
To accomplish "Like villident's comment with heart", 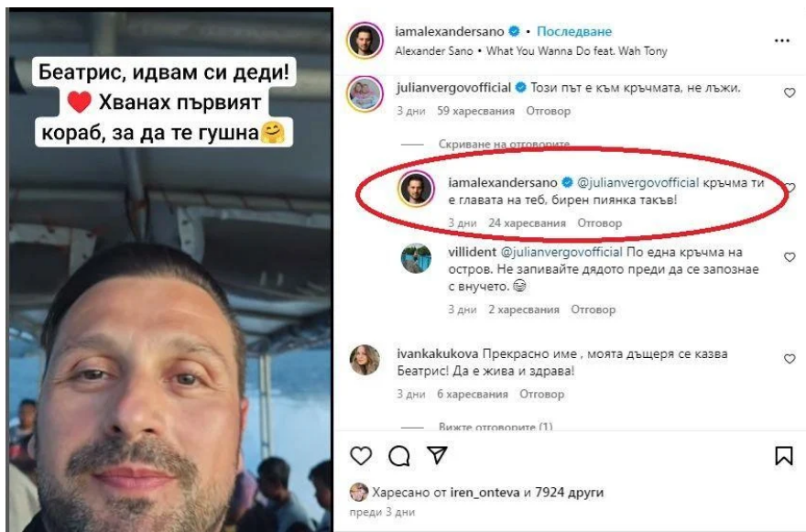I will pos(790,257).
